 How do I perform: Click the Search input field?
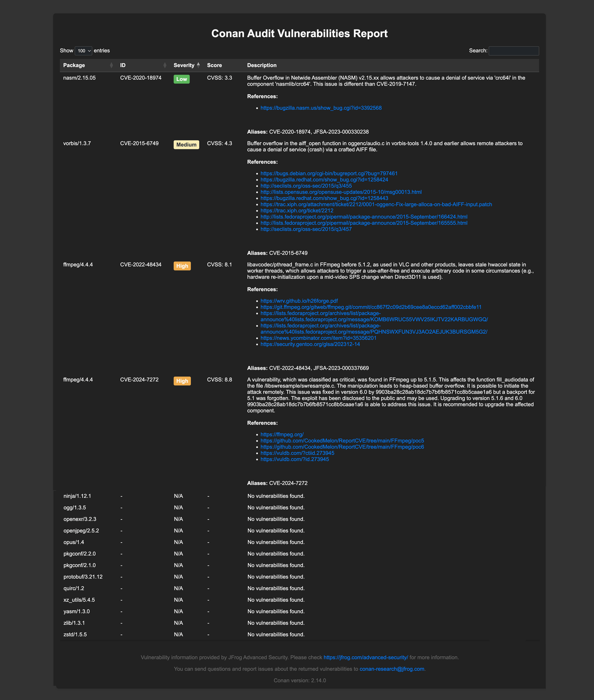point(514,51)
